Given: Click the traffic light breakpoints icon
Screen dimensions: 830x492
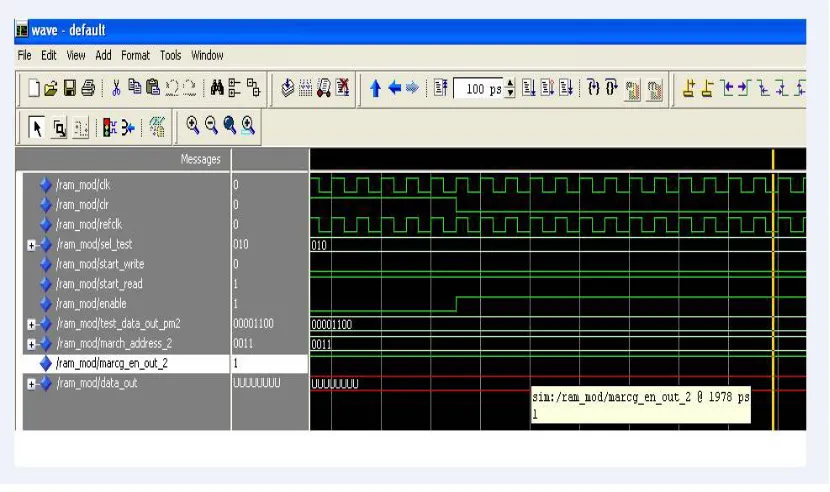Looking at the screenshot, I should (110, 128).
